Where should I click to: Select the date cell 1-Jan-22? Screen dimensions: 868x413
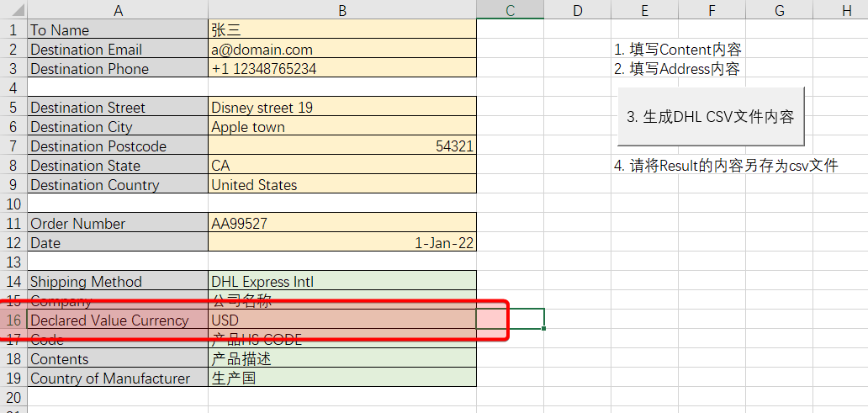(x=341, y=243)
